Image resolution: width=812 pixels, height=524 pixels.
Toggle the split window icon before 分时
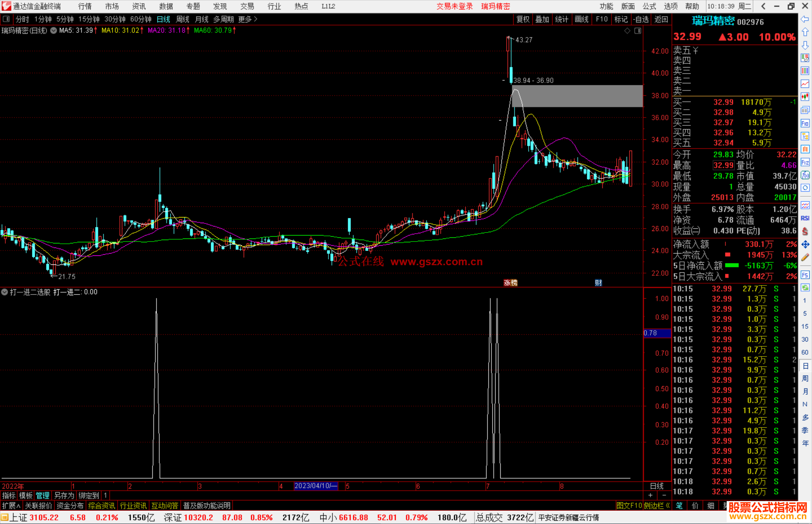click(6, 19)
